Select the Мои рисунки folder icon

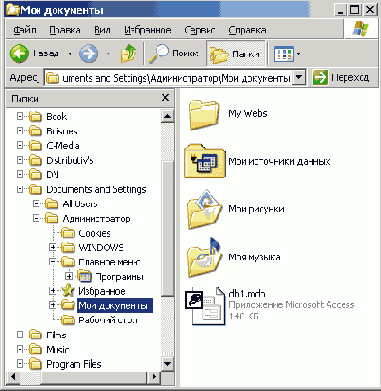[x=204, y=210]
